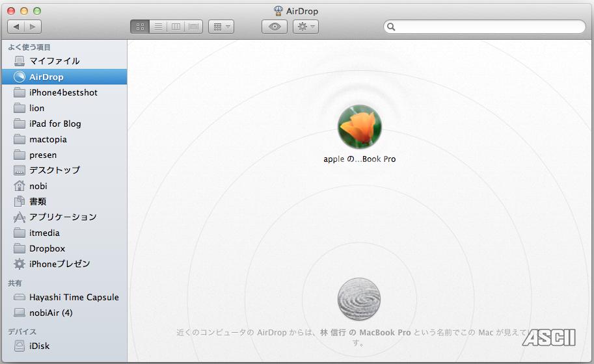Click the nobiAir (4) computer icon
Image resolution: width=594 pixels, height=364 pixels.
(20, 313)
